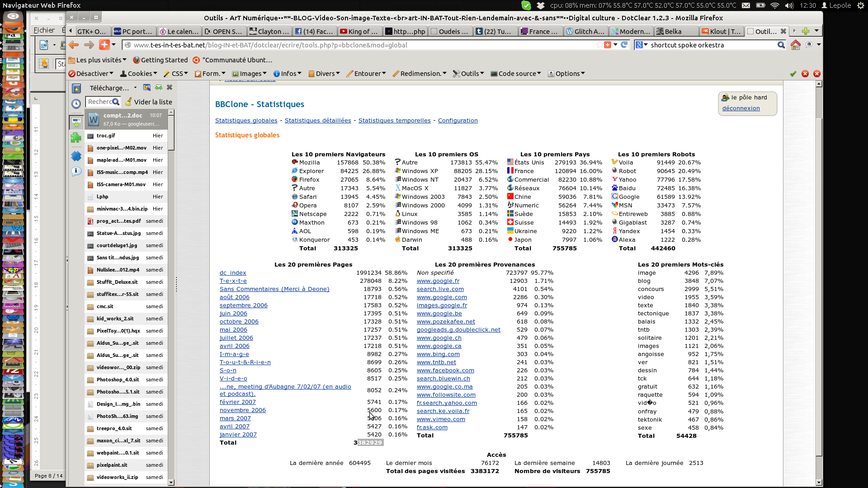Open the bookmarks sidebar panel icon
Image resolution: width=868 pixels, height=488 pixels.
[76, 89]
